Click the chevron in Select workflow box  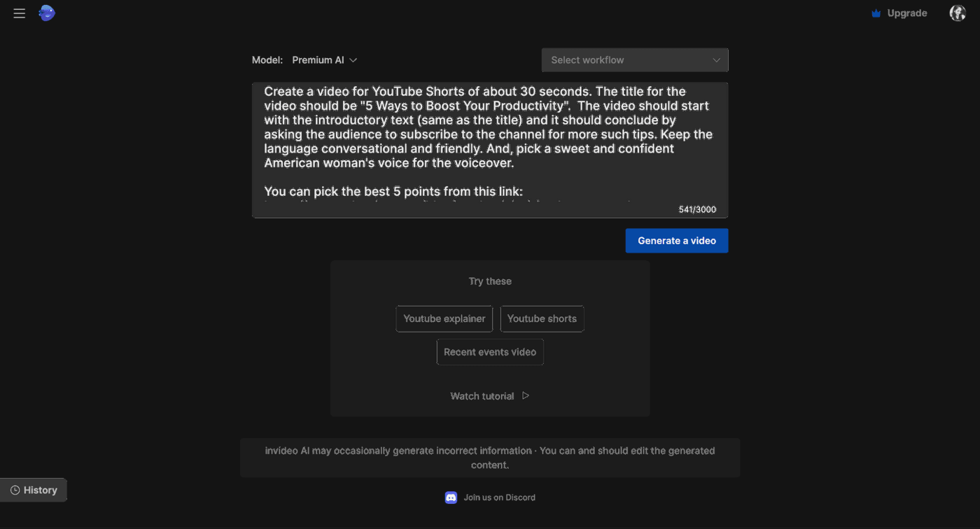point(716,60)
